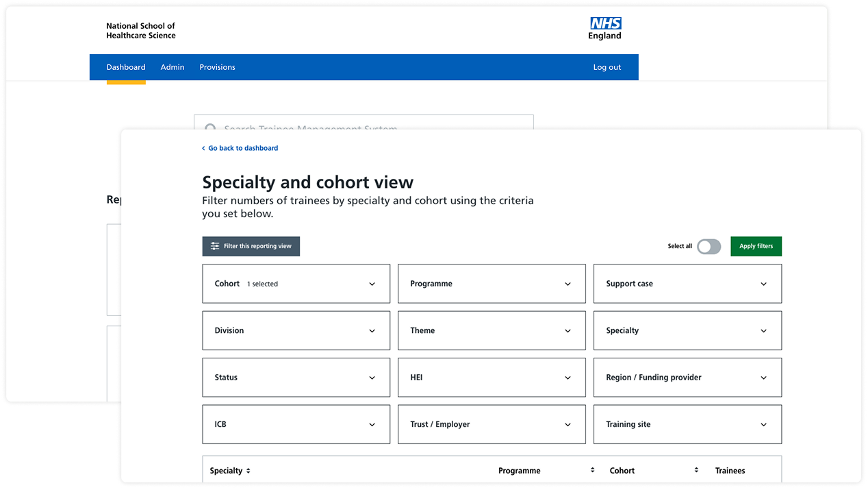Viewport: 868px width, 492px height.
Task: Open the Dashboard nav item
Action: pyautogui.click(x=126, y=67)
